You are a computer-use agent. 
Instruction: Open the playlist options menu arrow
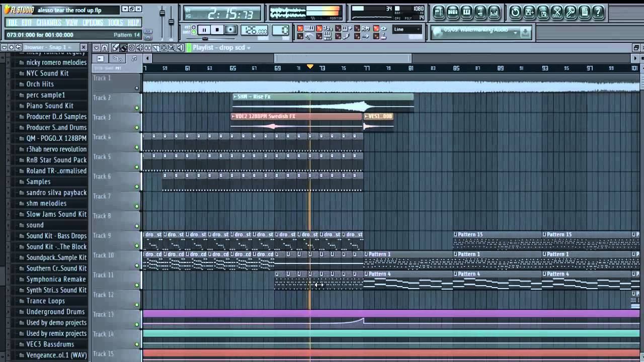[x=96, y=48]
